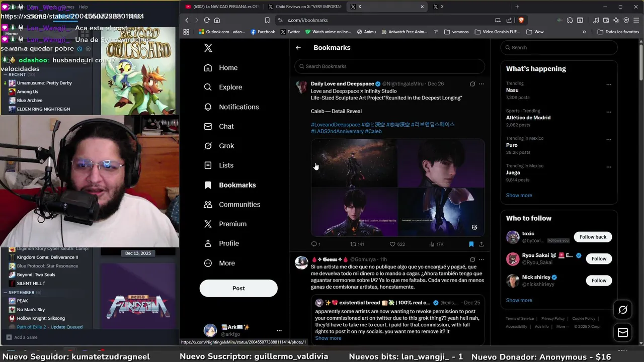
Task: Open Grok in the sidebar
Action: pyautogui.click(x=219, y=146)
